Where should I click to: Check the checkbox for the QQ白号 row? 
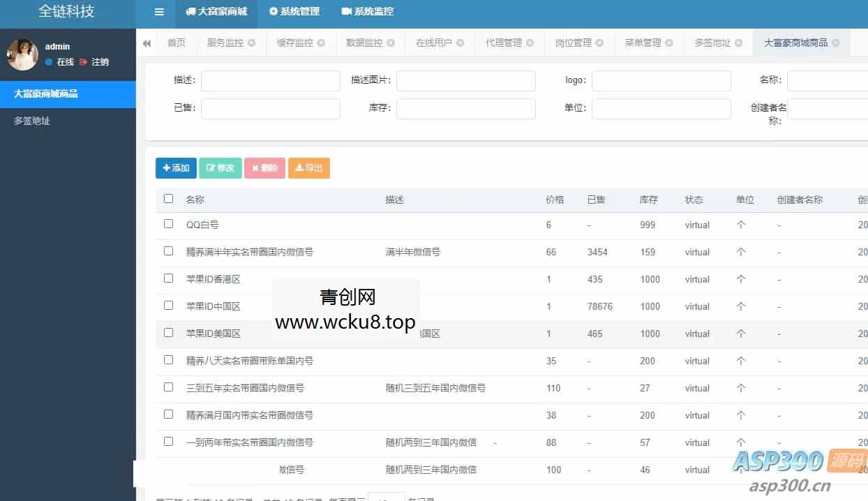point(168,225)
